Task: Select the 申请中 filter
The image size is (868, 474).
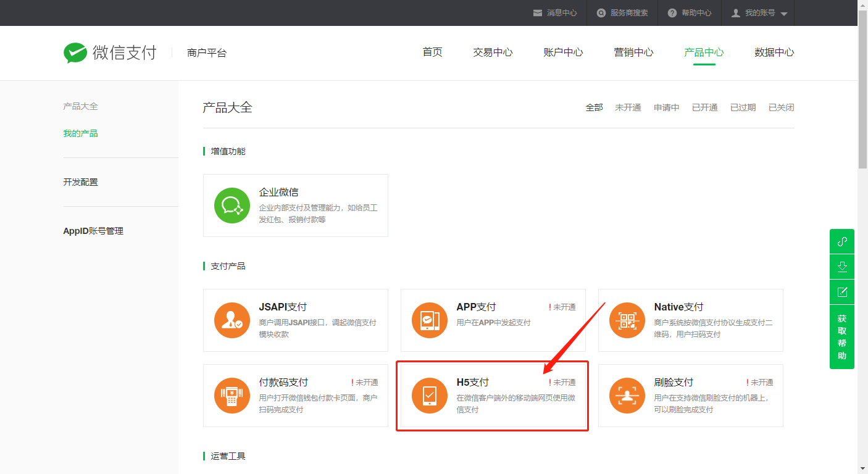Action: point(667,107)
